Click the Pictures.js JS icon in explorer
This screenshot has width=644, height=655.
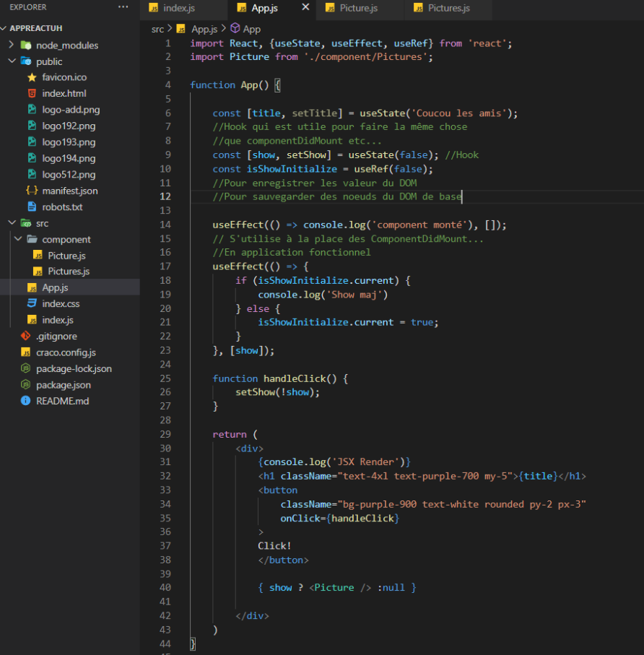pos(38,272)
